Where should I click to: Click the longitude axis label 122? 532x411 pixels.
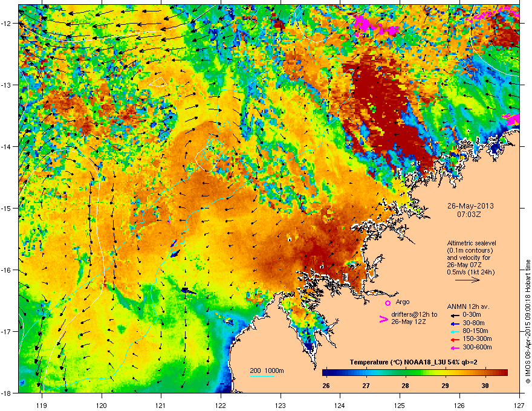221,405
